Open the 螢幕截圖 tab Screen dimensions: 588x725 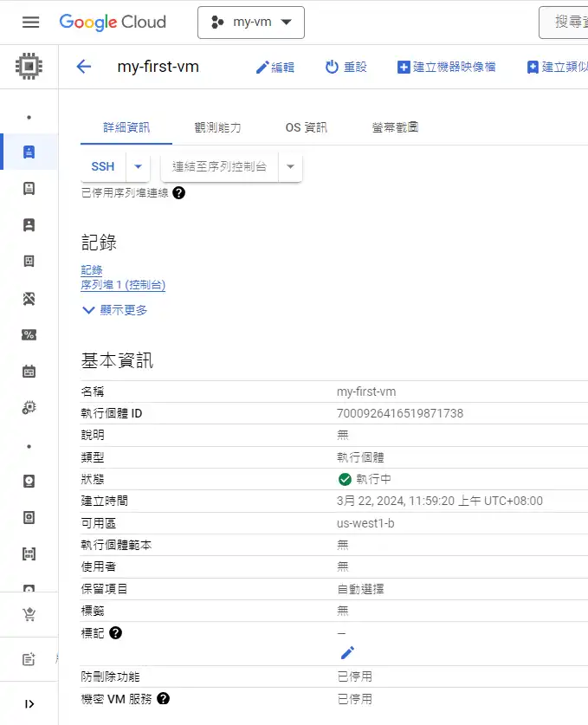(396, 127)
